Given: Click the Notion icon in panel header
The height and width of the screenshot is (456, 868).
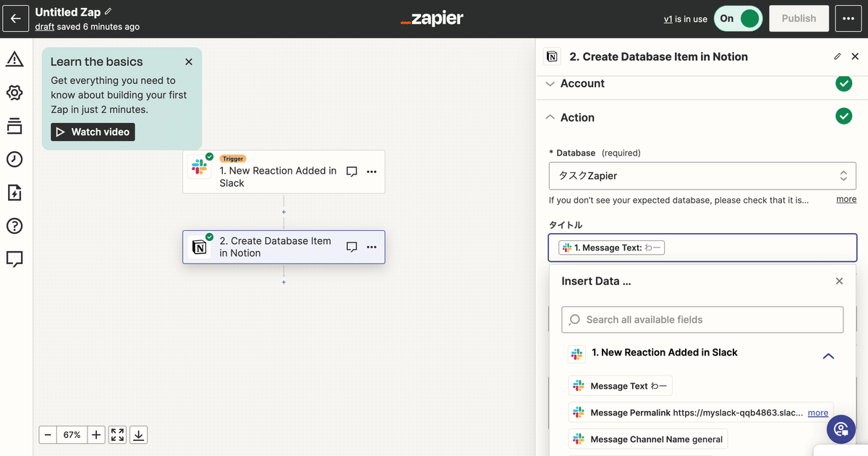Looking at the screenshot, I should point(552,56).
